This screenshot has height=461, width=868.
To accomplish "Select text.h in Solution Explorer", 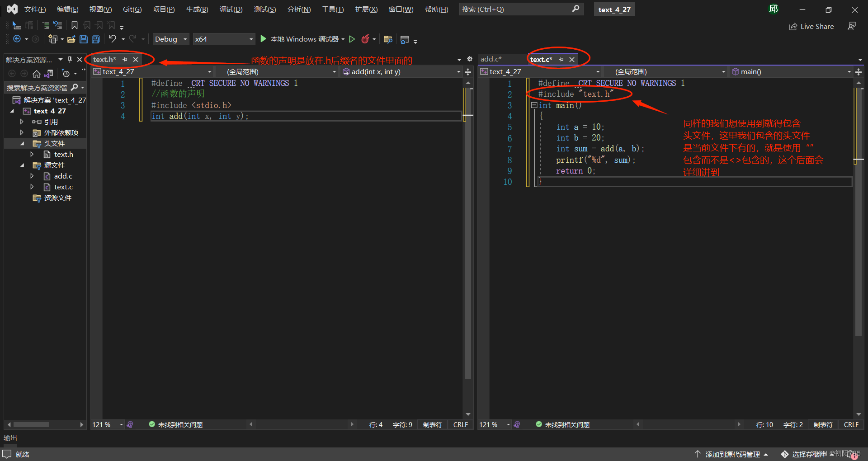I will coord(64,154).
